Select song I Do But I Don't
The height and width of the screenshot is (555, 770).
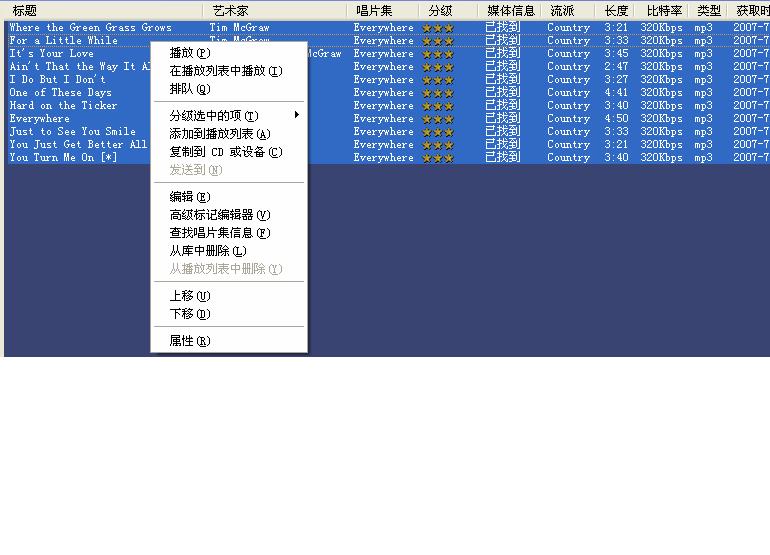[x=57, y=80]
